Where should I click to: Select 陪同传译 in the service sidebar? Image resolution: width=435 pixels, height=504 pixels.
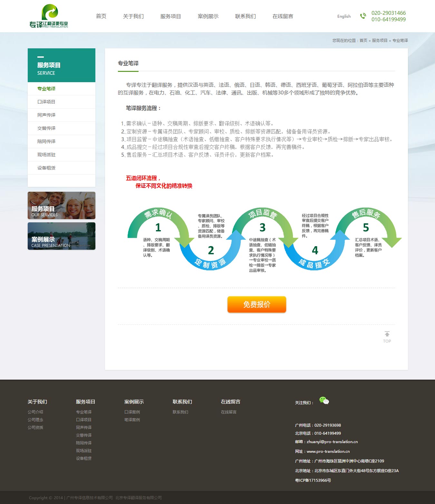click(46, 141)
